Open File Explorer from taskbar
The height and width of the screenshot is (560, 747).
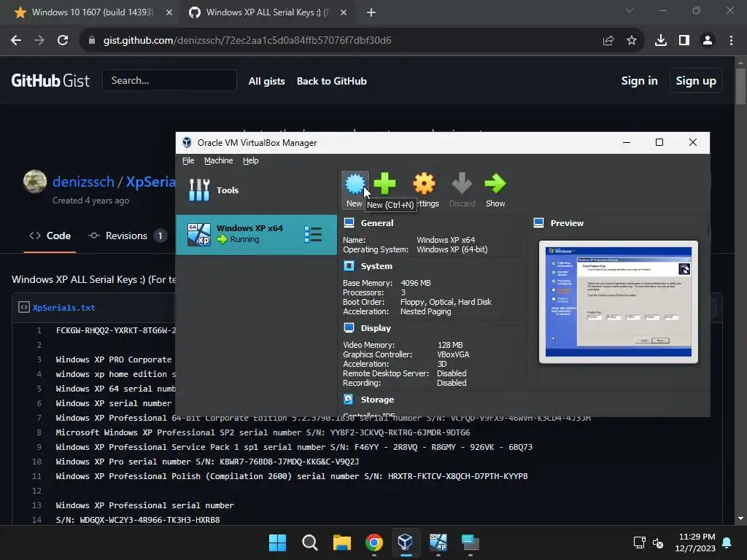(341, 542)
